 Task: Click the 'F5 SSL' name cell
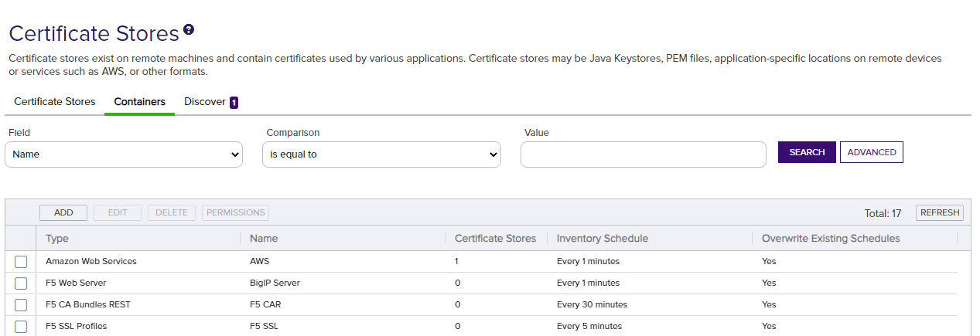[x=264, y=326]
